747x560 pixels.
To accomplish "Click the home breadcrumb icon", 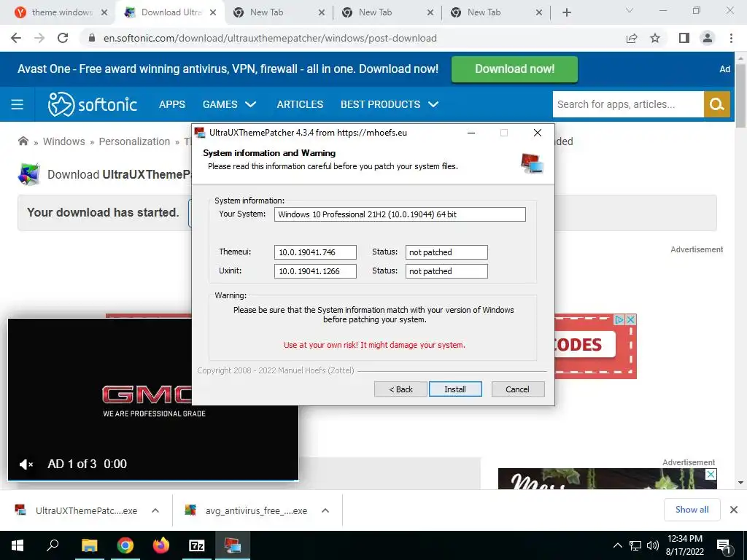I will click(x=23, y=141).
